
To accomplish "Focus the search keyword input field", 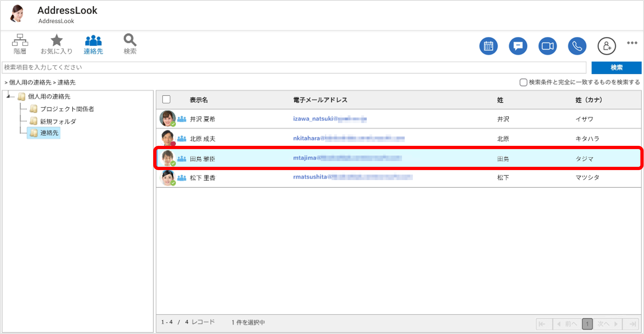I will (294, 68).
